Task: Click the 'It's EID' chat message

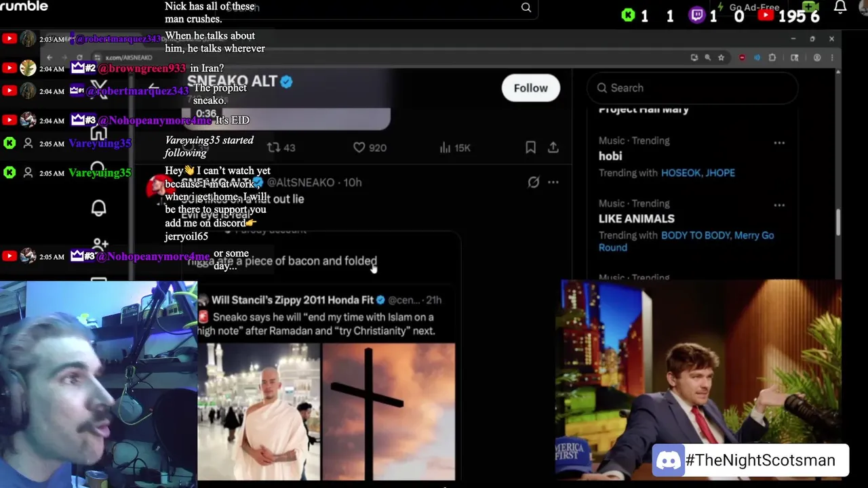Action: pos(232,120)
